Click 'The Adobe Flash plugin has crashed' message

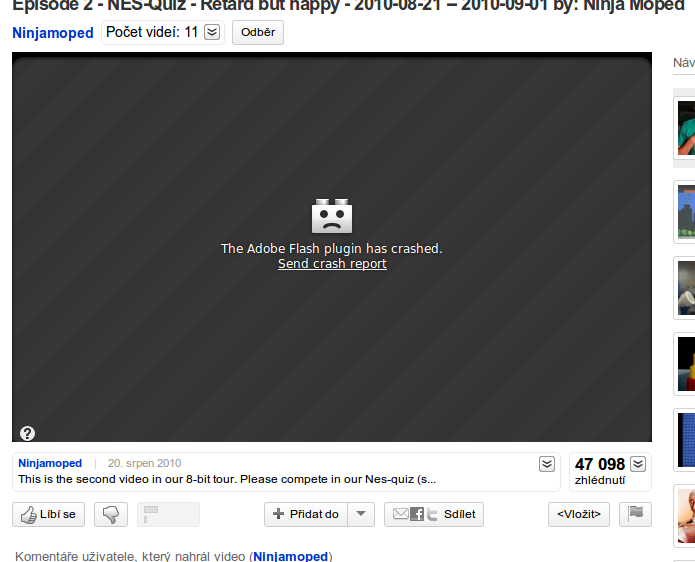coord(332,249)
